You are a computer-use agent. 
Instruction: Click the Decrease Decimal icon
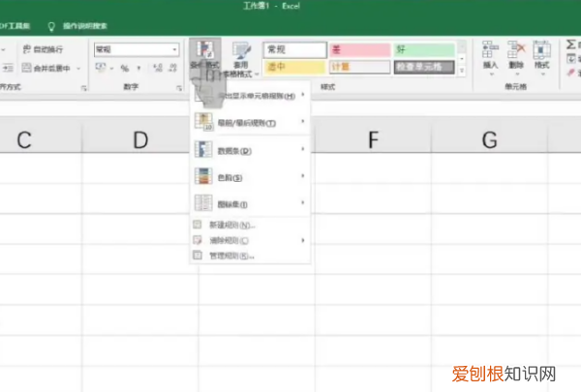[x=172, y=68]
